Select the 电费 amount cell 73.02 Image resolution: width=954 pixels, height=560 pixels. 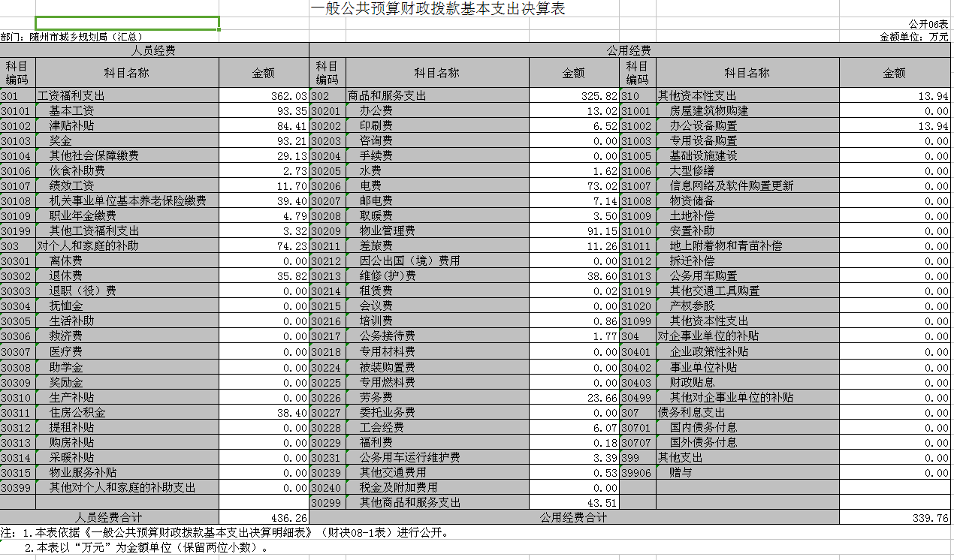[x=574, y=186]
